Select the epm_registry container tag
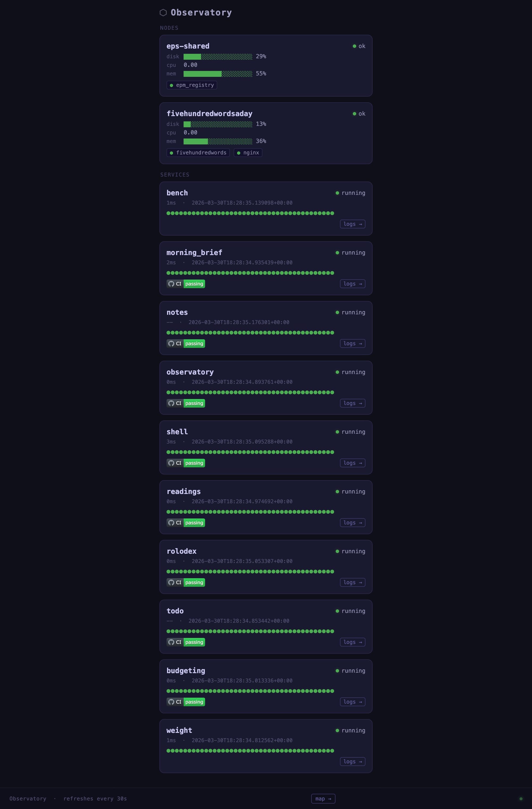 (x=192, y=85)
